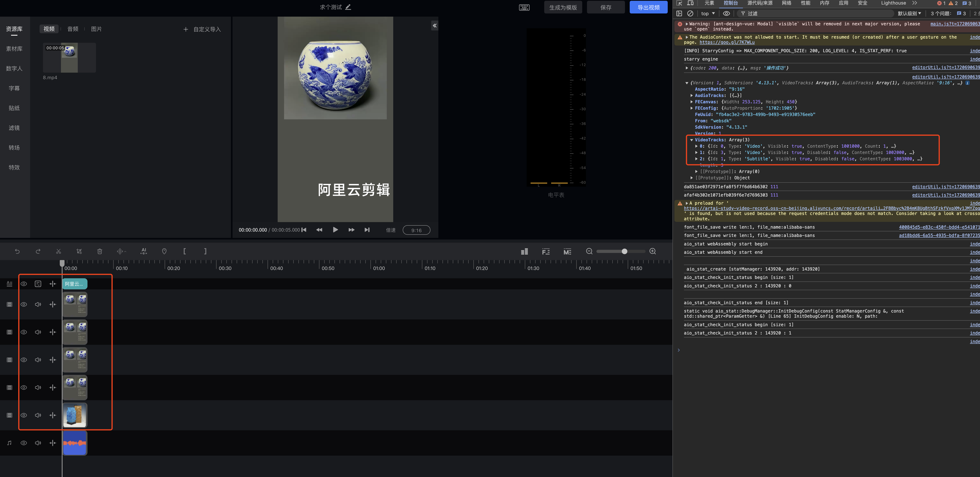Toggle audio track visibility eye

click(x=24, y=443)
